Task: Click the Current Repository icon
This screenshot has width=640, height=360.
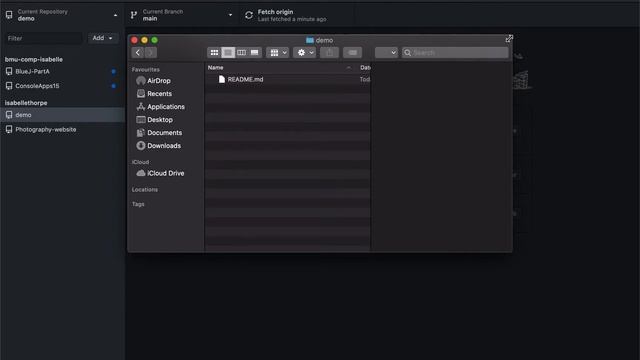Action: (9, 15)
